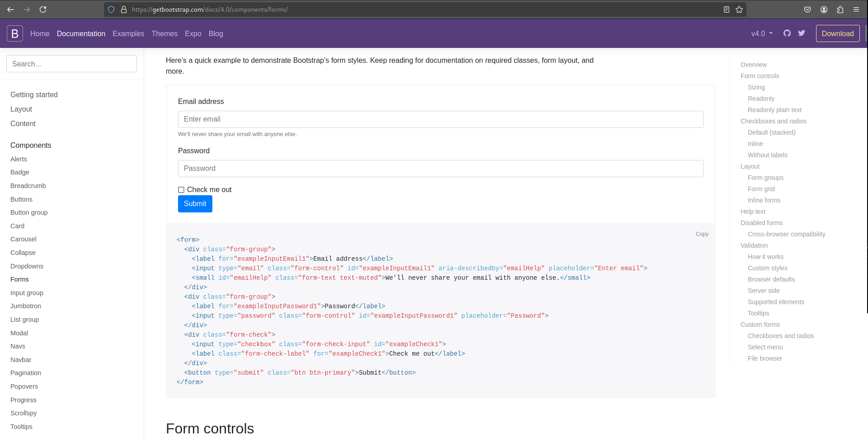Check the 'Check me out' checkbox
The image size is (868, 442).
click(x=181, y=190)
